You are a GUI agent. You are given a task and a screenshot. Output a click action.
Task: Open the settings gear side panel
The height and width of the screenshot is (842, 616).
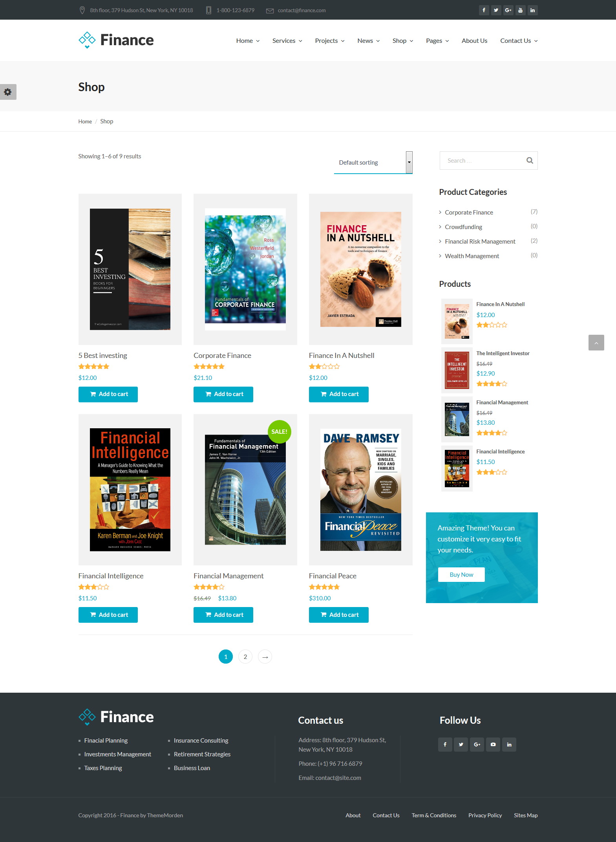(x=8, y=92)
